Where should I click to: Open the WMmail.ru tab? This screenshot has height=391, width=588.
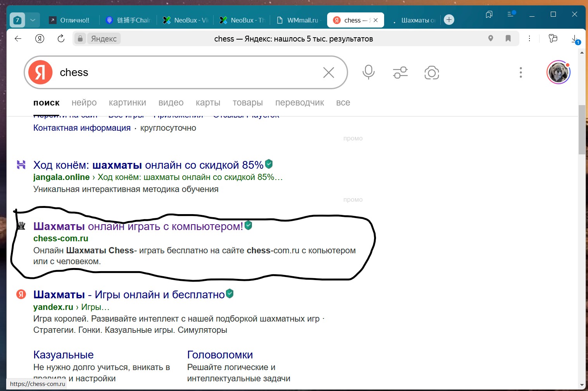point(298,20)
